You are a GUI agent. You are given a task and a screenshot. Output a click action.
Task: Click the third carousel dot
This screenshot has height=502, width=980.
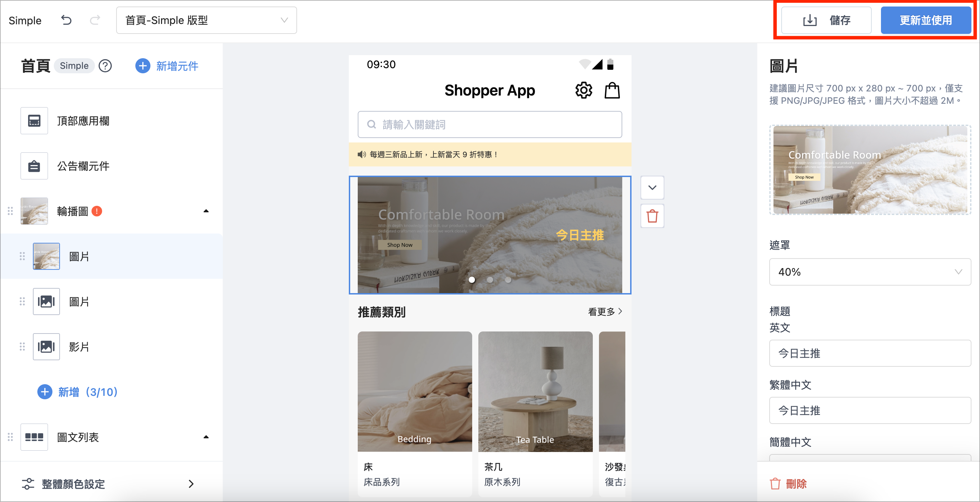508,279
